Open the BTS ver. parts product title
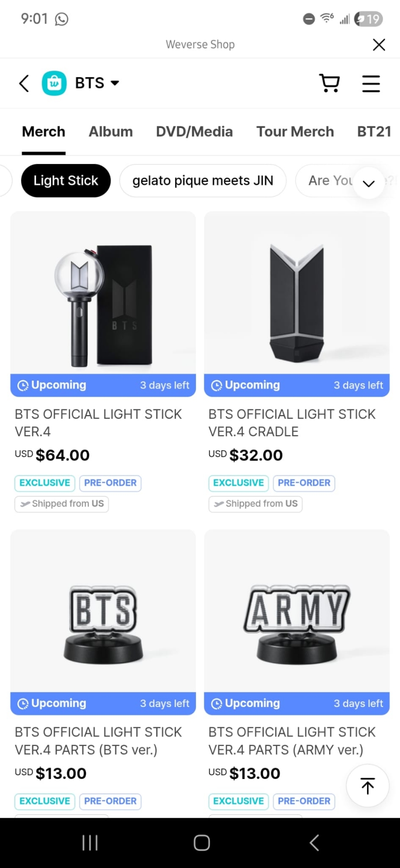The height and width of the screenshot is (868, 400). pos(98,741)
